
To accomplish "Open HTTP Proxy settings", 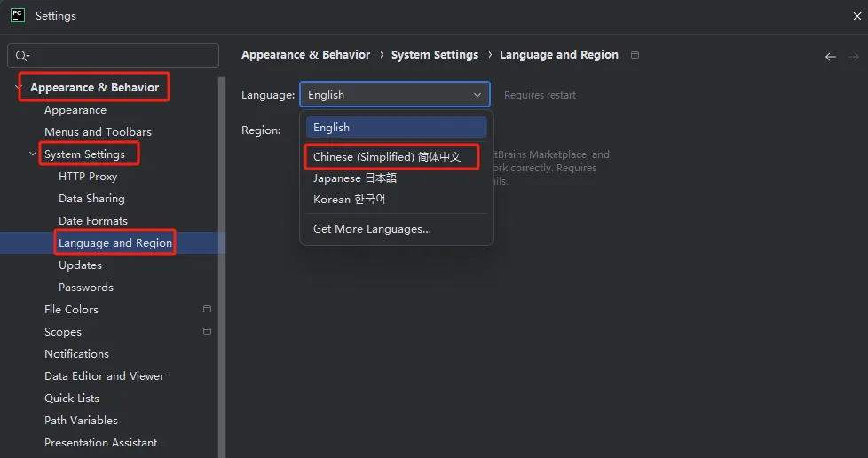I will 88,177.
